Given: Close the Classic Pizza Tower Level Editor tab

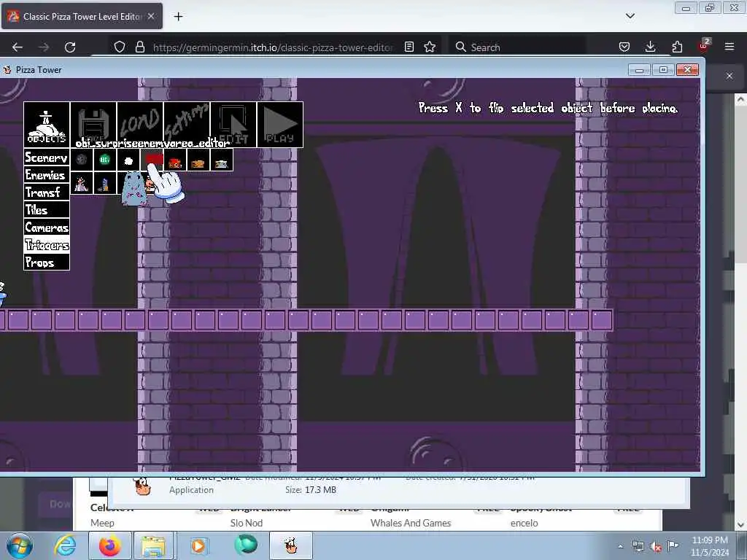Looking at the screenshot, I should [151, 16].
